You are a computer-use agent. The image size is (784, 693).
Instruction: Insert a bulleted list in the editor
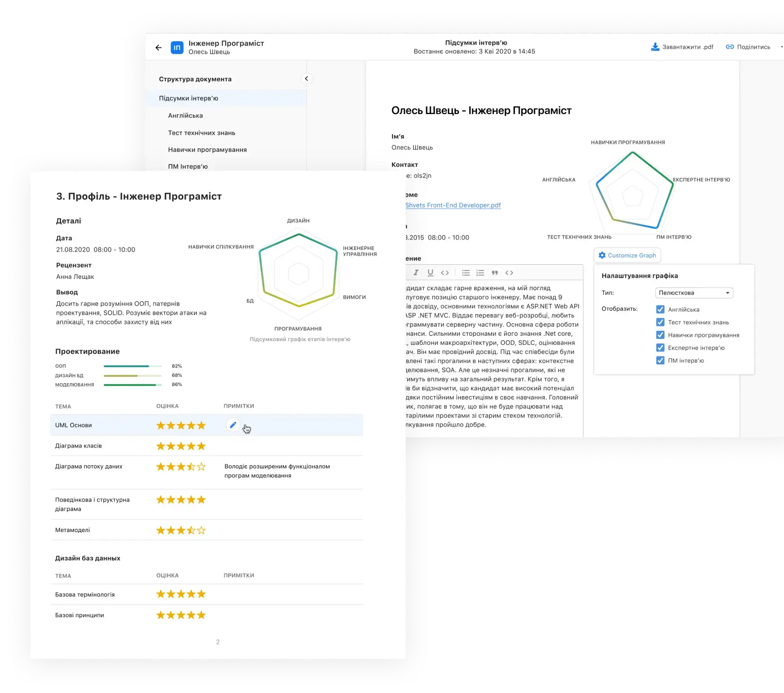(466, 273)
